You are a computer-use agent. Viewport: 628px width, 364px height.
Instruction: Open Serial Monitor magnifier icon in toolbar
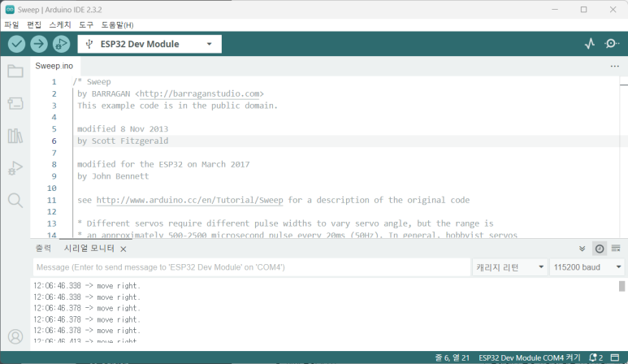coord(612,44)
